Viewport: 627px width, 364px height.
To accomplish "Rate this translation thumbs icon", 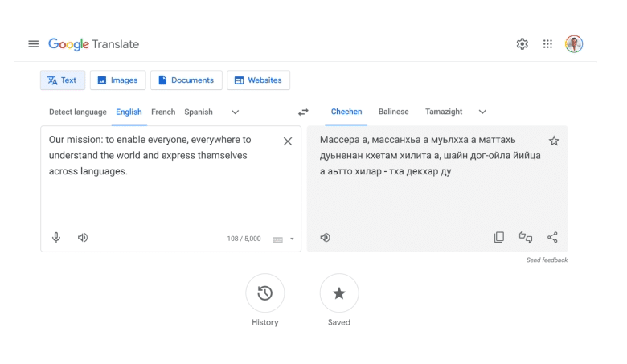I will [526, 237].
